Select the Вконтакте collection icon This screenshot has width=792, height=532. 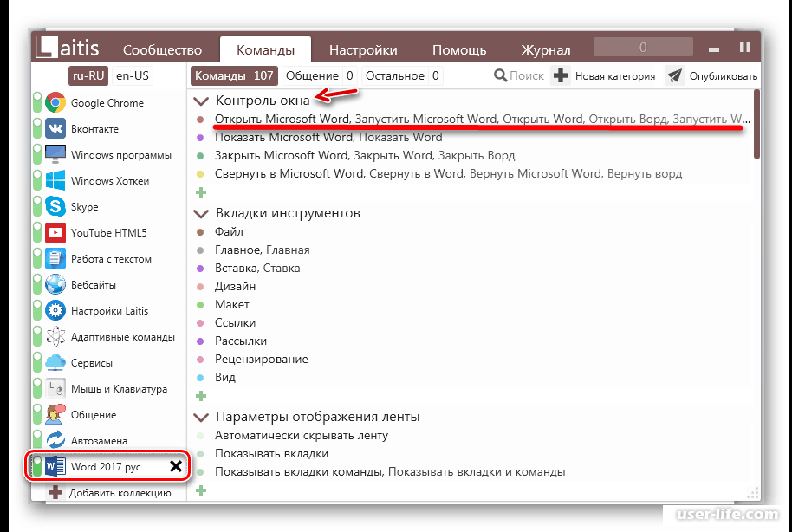click(x=55, y=128)
